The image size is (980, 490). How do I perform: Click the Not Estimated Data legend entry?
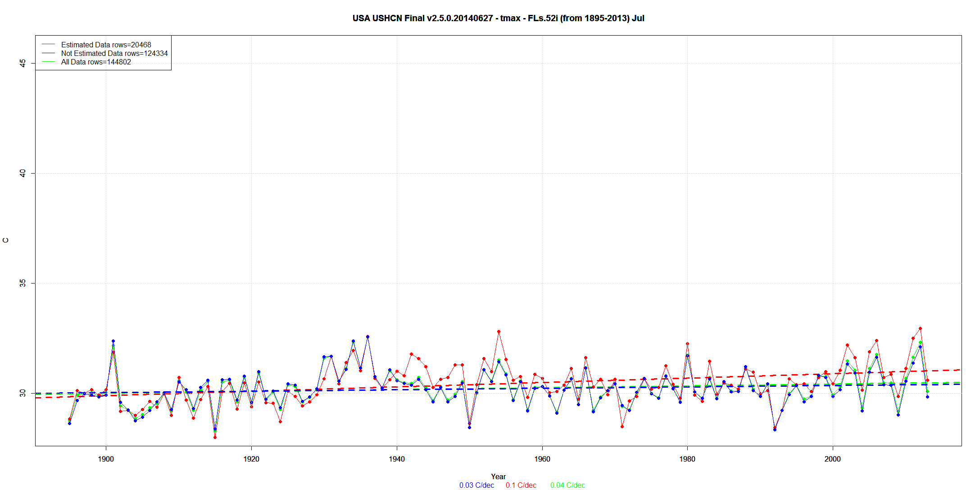pos(114,53)
